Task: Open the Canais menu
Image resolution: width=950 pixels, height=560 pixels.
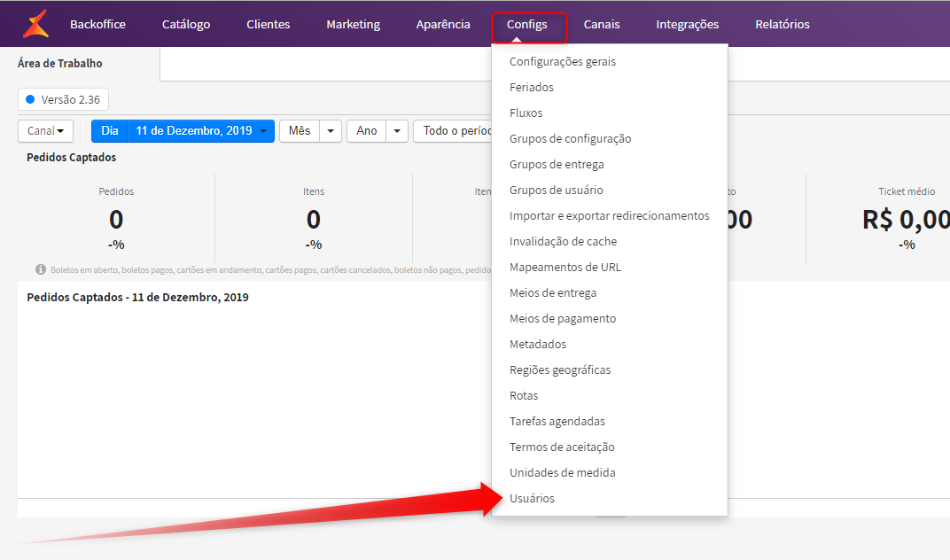Action: coord(602,24)
